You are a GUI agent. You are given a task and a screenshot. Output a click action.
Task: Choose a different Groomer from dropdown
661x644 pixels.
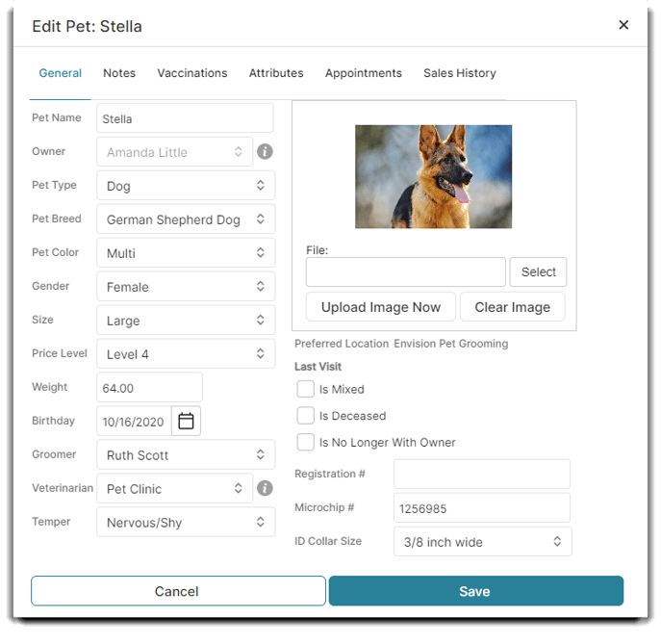[186, 455]
